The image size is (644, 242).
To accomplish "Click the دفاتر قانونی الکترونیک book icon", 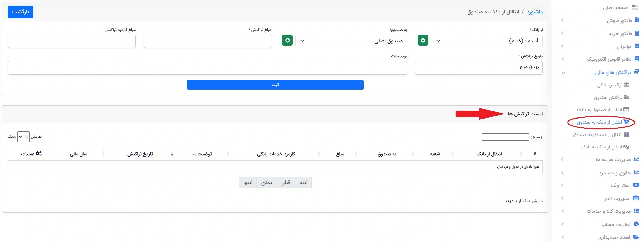I will coord(637,59).
